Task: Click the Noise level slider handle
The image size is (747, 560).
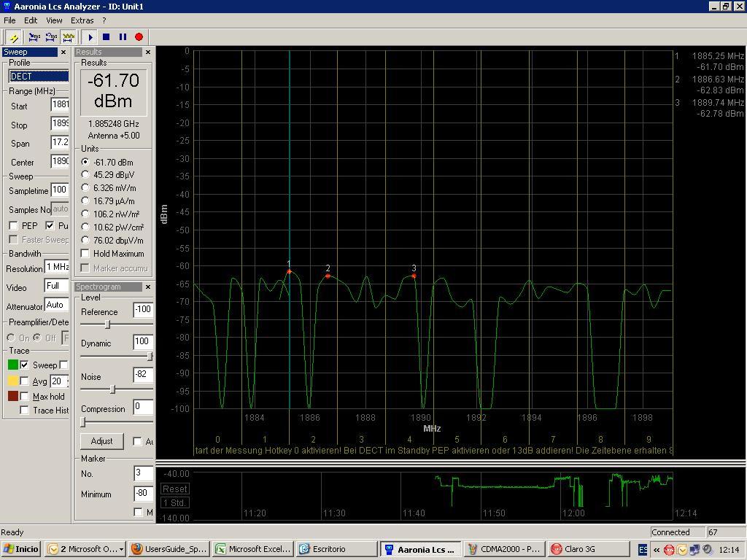Action: tap(112, 389)
